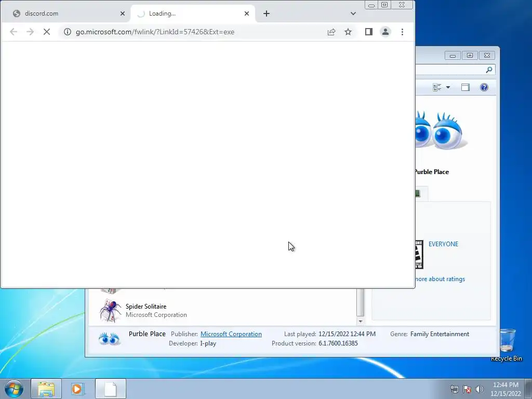This screenshot has width=532, height=399.
Task: Open Windows Start menu
Action: (x=14, y=389)
